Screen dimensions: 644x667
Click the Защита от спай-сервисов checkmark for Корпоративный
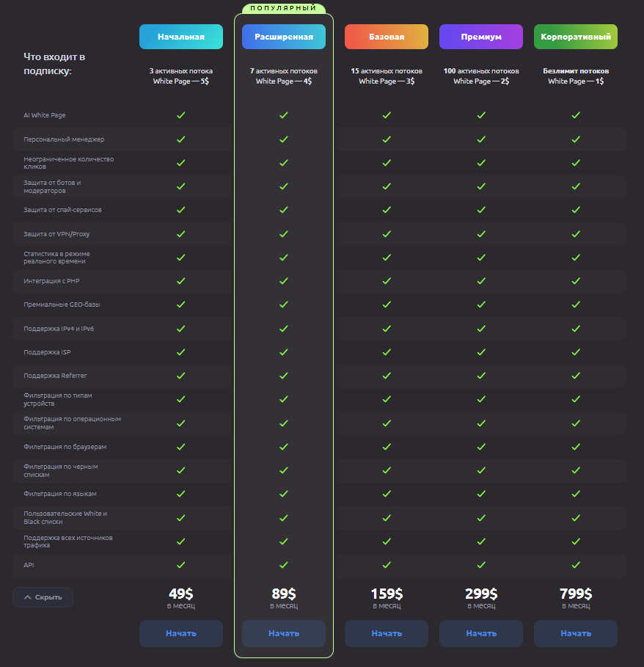[576, 210]
